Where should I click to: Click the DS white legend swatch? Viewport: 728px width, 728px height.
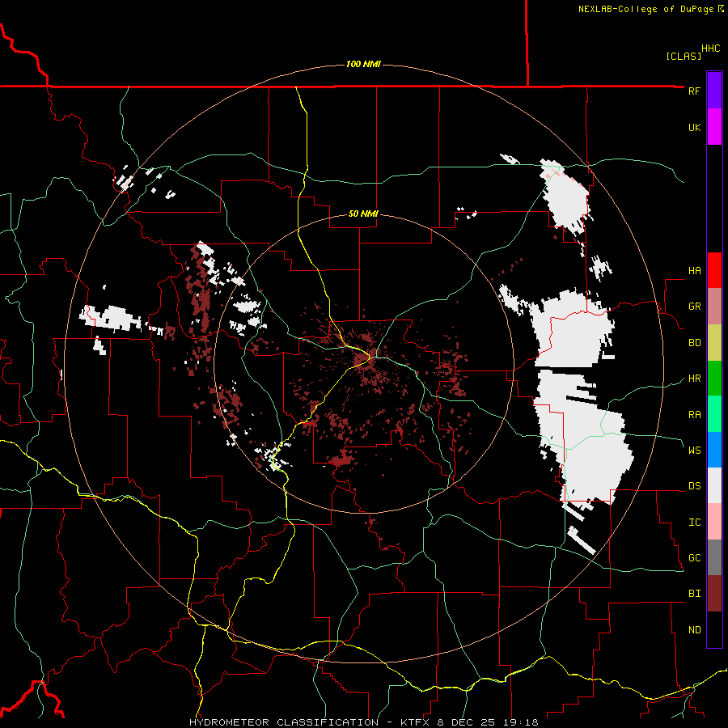[x=714, y=485]
